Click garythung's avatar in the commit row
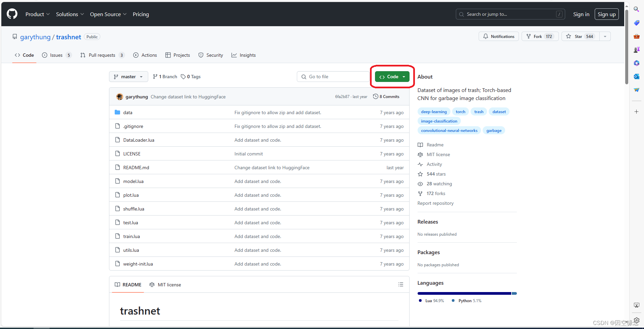This screenshot has height=329, width=644. pos(120,97)
